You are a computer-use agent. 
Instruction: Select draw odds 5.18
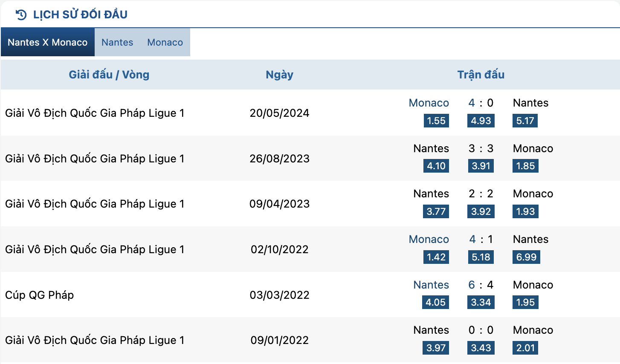(x=481, y=257)
